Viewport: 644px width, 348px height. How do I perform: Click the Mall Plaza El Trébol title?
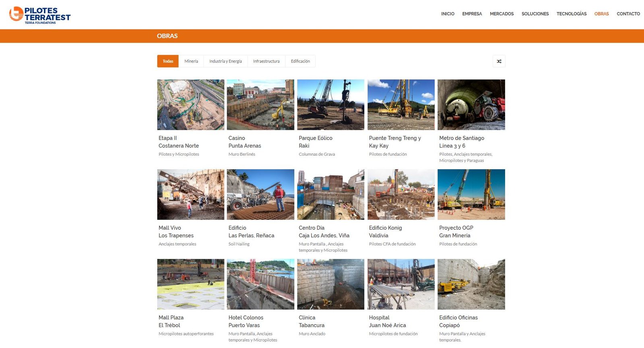171,321
